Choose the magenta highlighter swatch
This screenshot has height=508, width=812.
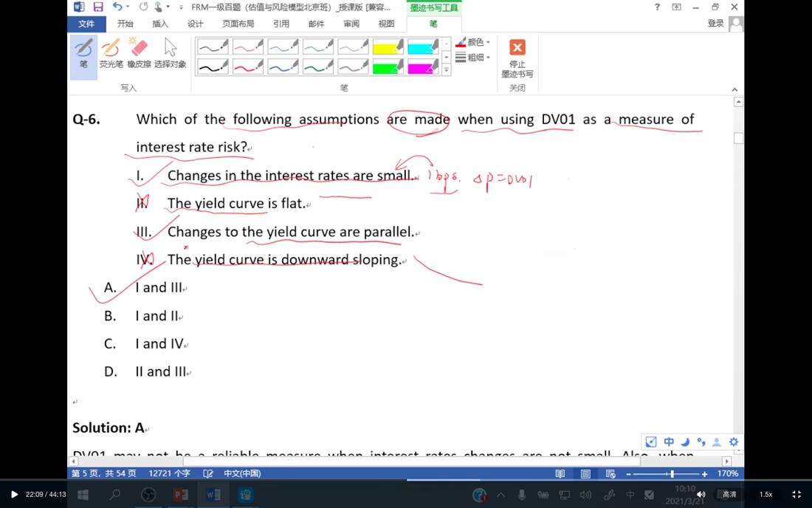coord(423,66)
